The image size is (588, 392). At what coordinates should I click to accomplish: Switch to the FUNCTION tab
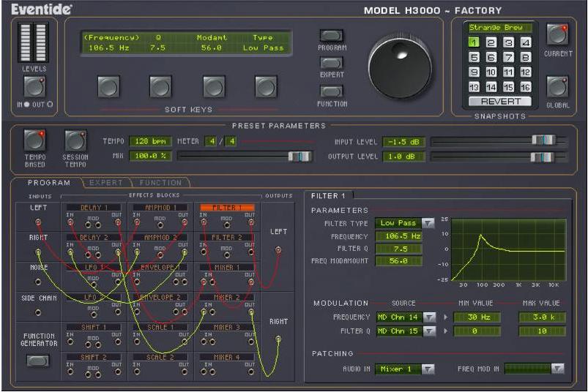click(x=160, y=183)
